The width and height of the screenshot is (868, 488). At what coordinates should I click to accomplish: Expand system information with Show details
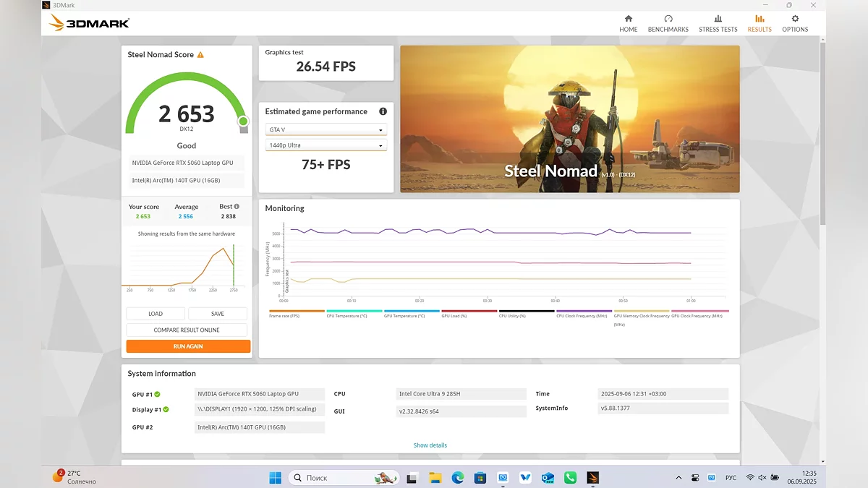point(430,445)
